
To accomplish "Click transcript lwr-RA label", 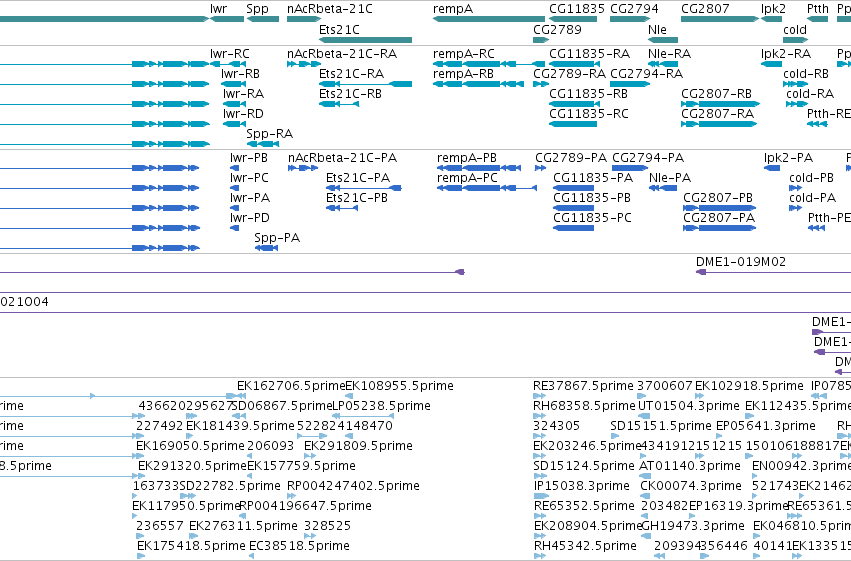I will [244, 93].
